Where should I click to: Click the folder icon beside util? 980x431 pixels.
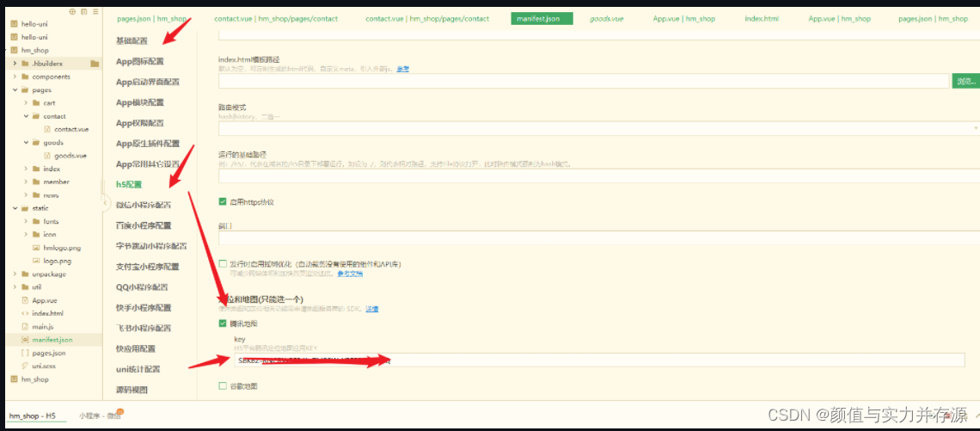pos(25,287)
